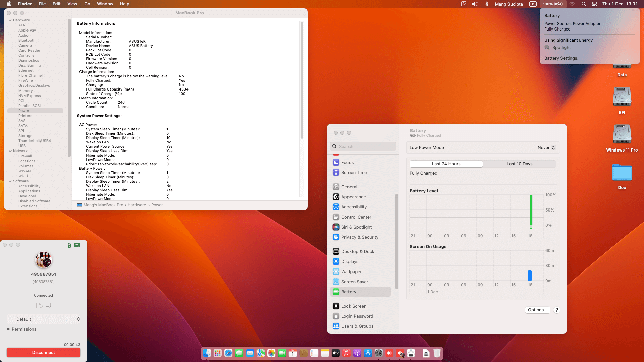Open the Low Power Mode dropdown
This screenshot has height=362, width=644.
(x=546, y=148)
